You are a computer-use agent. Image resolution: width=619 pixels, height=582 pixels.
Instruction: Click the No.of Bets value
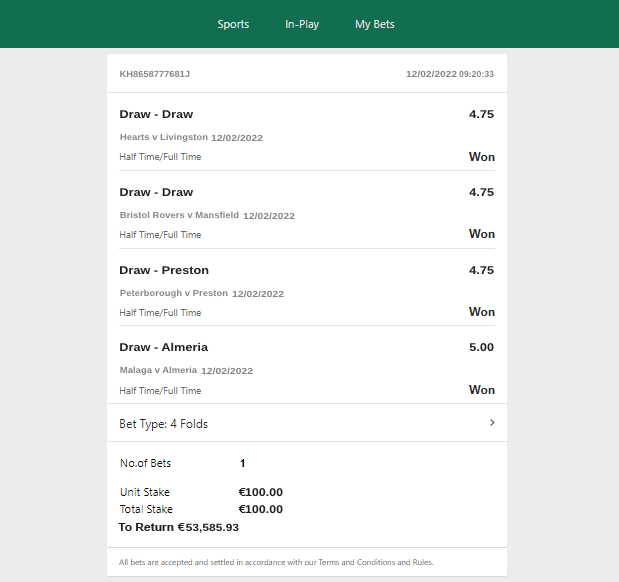click(x=242, y=463)
